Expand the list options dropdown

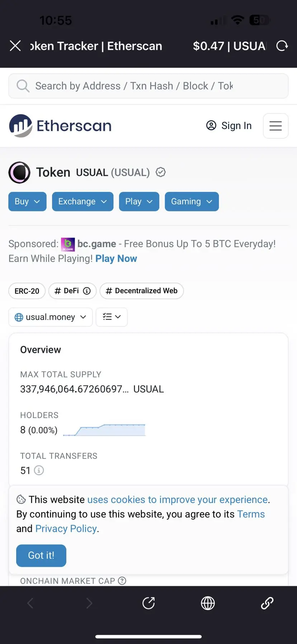pos(112,317)
